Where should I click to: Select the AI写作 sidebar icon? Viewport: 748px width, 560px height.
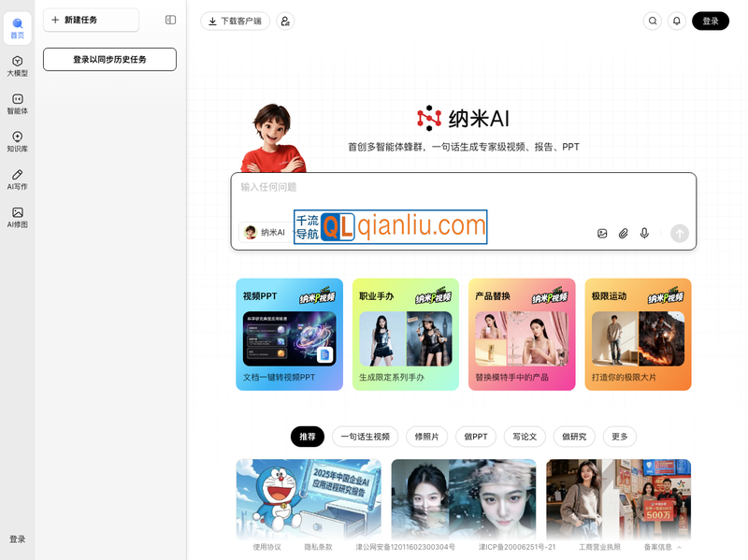pos(18,177)
